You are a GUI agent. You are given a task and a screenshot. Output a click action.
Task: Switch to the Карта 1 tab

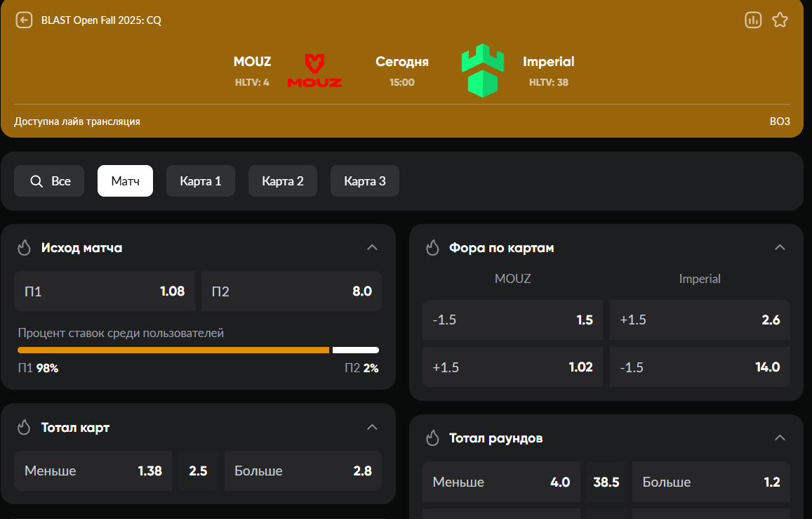click(201, 180)
